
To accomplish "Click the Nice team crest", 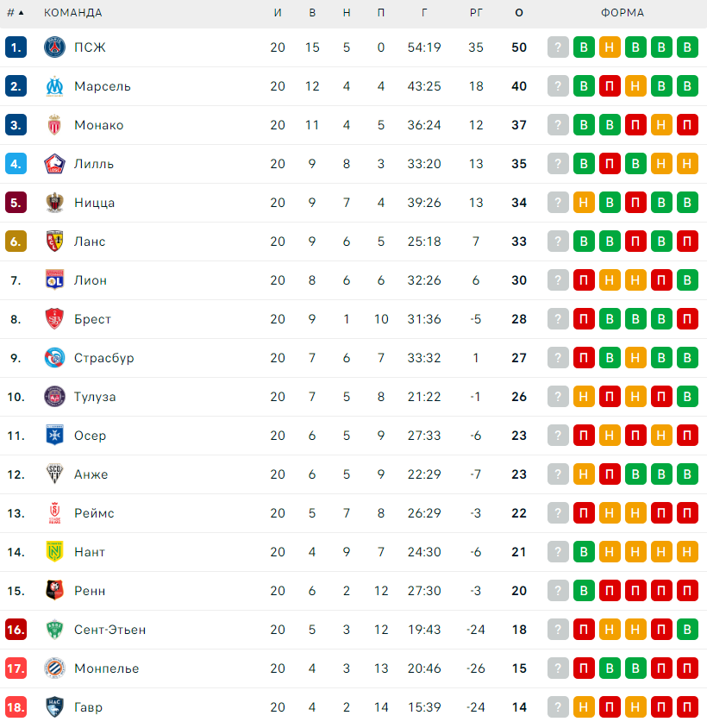I will click(x=55, y=203).
